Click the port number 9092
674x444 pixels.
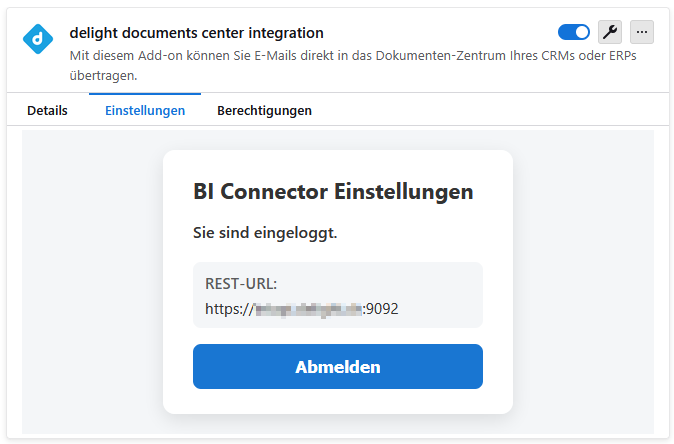tap(382, 309)
